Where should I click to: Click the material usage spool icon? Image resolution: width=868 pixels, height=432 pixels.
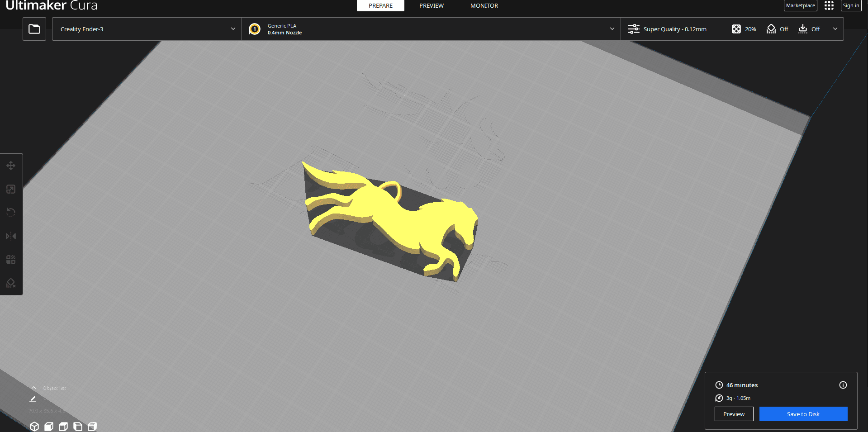tap(719, 398)
